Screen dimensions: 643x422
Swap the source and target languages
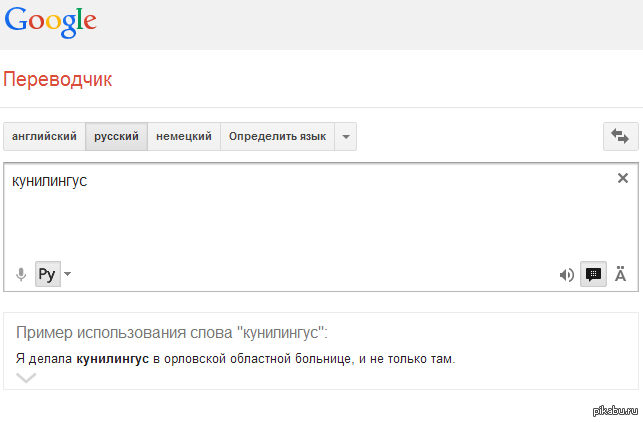pyautogui.click(x=620, y=137)
